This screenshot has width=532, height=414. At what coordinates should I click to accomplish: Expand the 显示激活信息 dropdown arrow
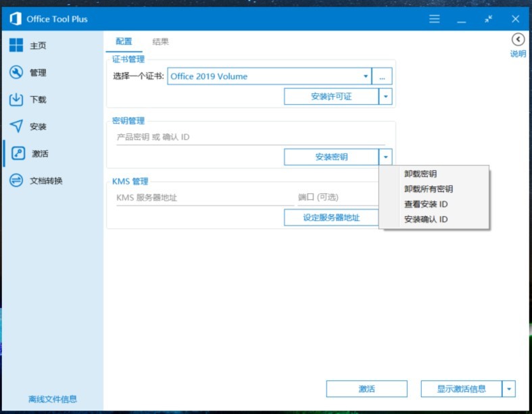click(x=508, y=389)
